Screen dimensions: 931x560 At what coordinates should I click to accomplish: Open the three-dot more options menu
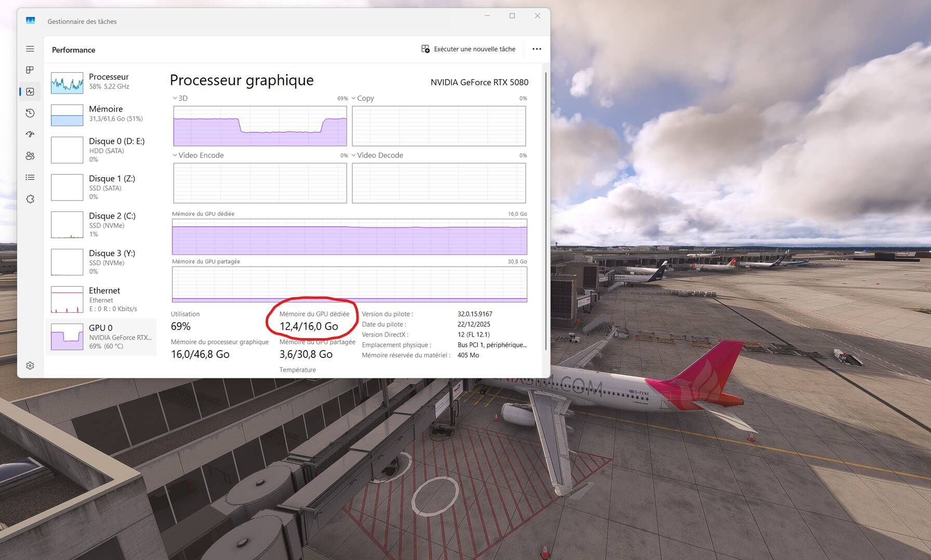pyautogui.click(x=537, y=49)
